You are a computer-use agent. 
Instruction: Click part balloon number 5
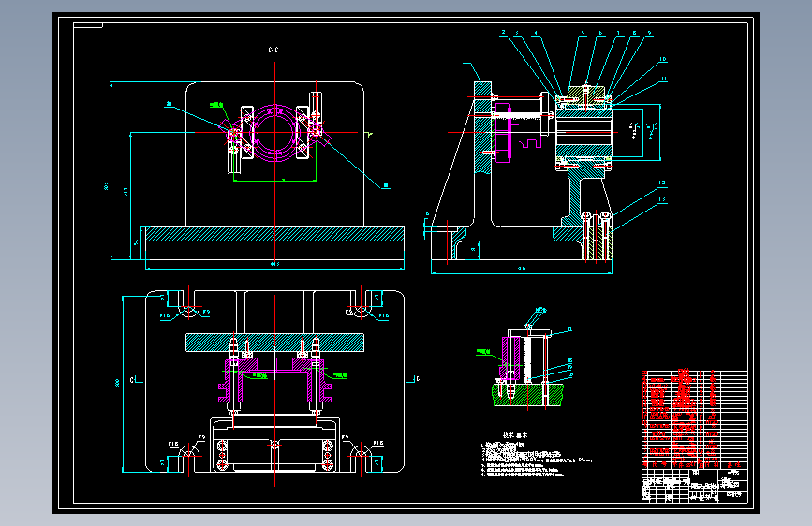pos(583,33)
